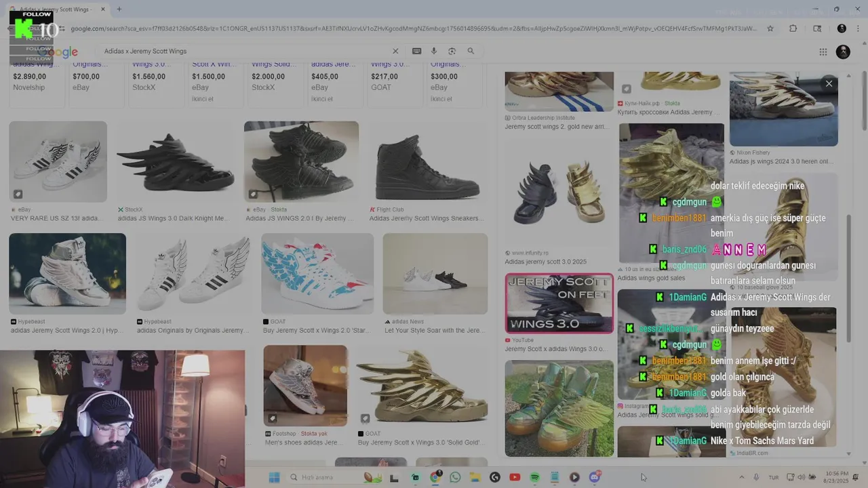Clear the Google search box text
The image size is (868, 488).
click(395, 51)
